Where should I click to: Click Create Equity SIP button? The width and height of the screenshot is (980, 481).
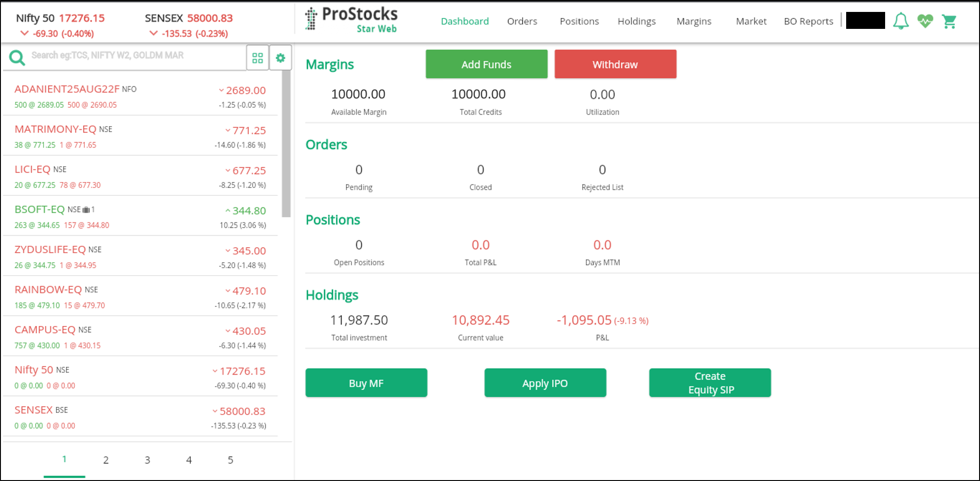(710, 383)
